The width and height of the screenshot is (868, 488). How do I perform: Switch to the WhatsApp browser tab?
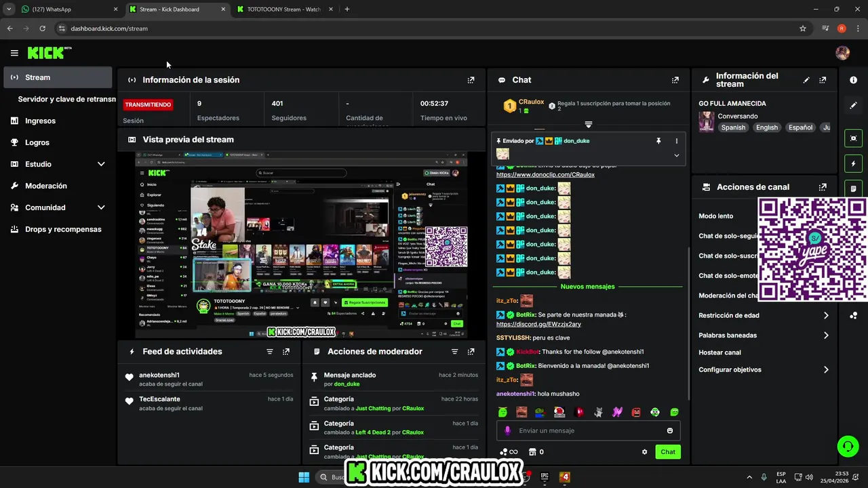[x=69, y=9]
